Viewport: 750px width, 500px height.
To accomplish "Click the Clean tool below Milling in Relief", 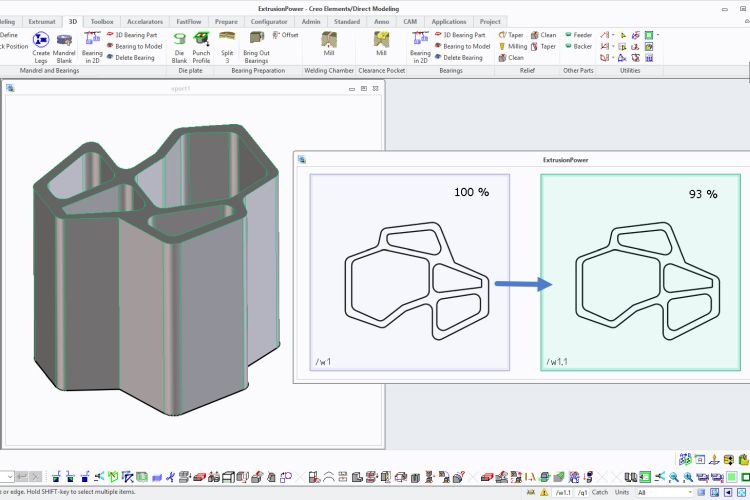I will pyautogui.click(x=511, y=57).
